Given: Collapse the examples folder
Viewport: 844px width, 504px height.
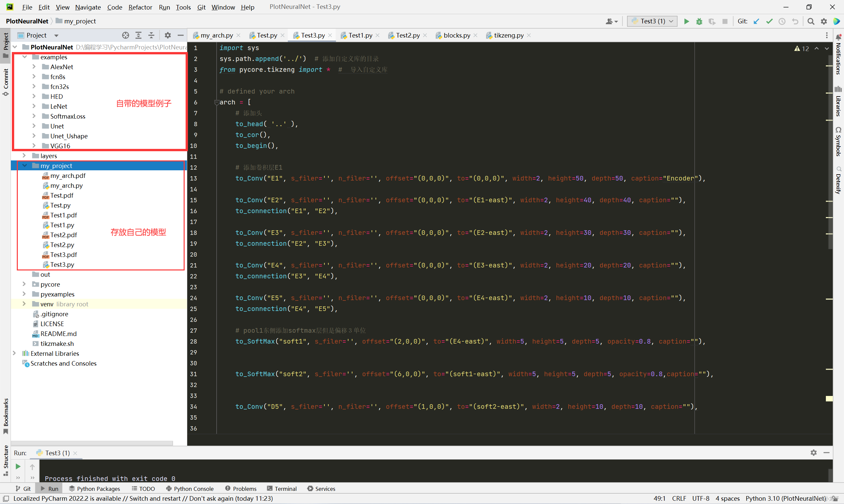Looking at the screenshot, I should tap(24, 57).
